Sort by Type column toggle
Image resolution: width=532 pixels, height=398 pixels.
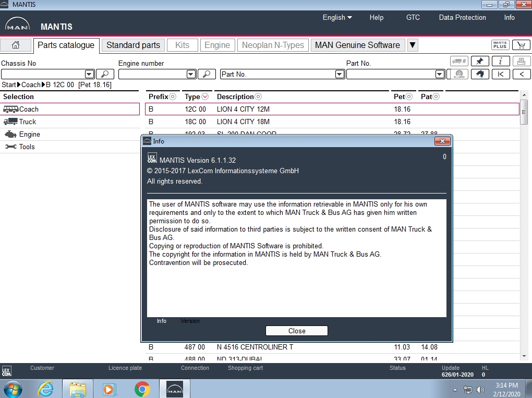coord(205,97)
